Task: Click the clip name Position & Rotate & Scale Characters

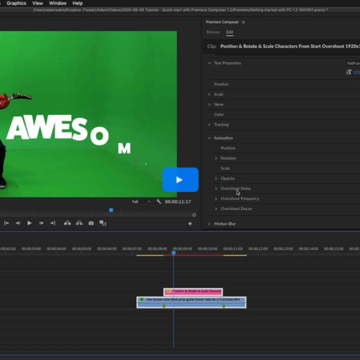Action: [x=289, y=46]
